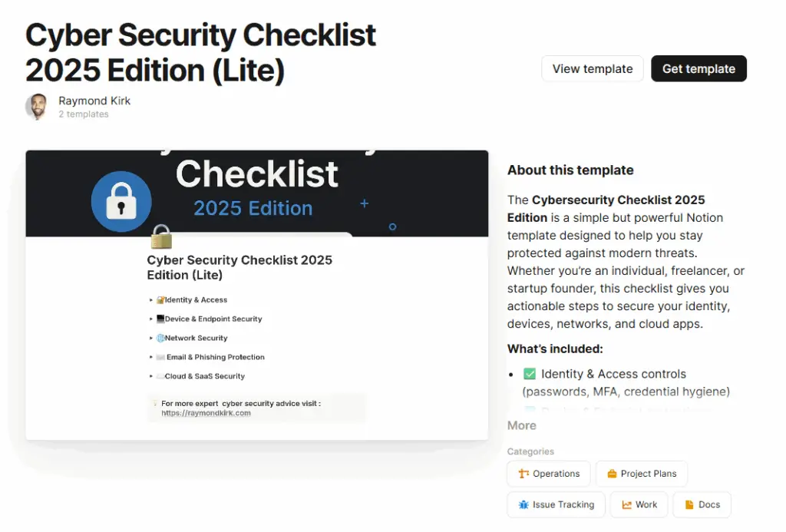The image size is (786, 532).
Task: Click Raymond Kirk's profile avatar
Action: pos(38,107)
